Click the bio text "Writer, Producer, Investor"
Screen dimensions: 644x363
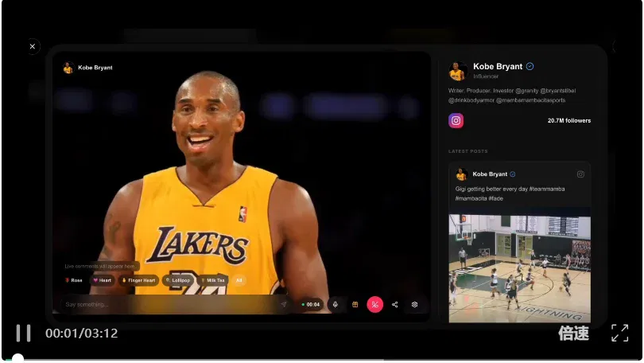pyautogui.click(x=512, y=96)
